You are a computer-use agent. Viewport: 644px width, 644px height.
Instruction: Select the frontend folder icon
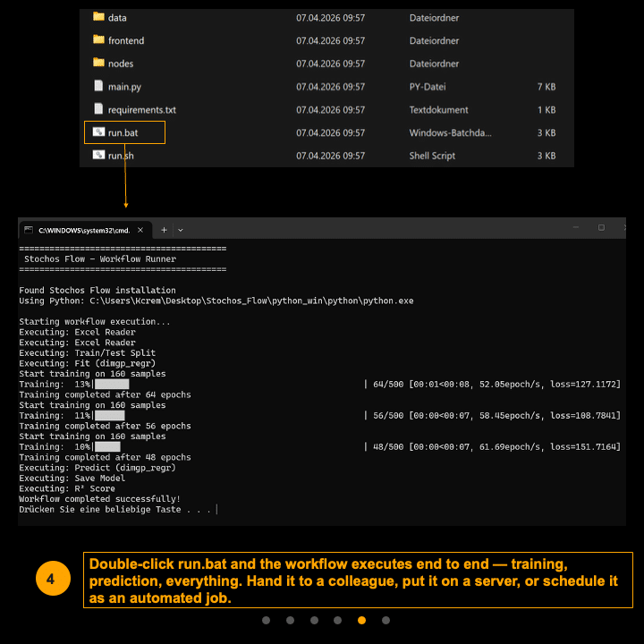click(x=98, y=39)
